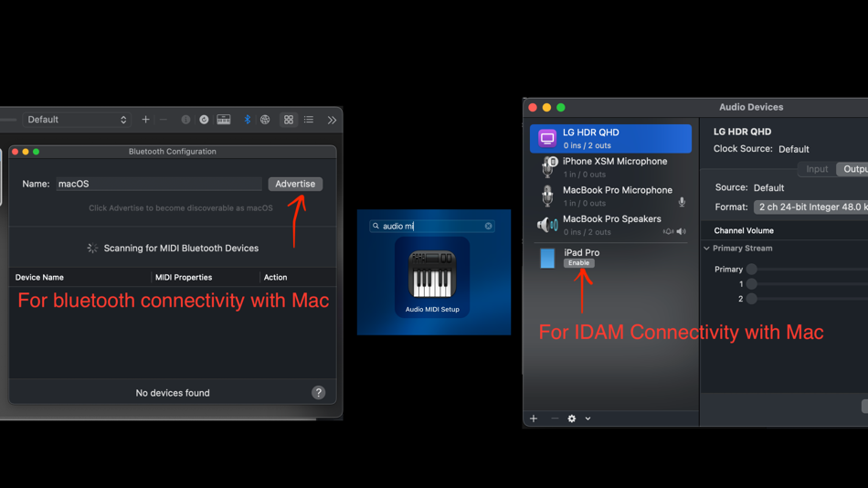Click the MIDI Properties column header
The image size is (868, 488).
point(184,278)
